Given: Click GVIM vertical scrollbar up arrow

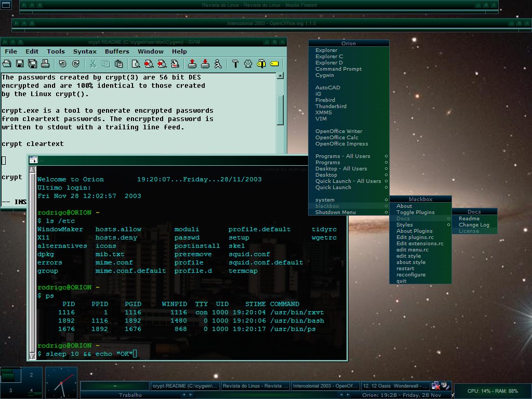Looking at the screenshot, I should click(x=280, y=76).
